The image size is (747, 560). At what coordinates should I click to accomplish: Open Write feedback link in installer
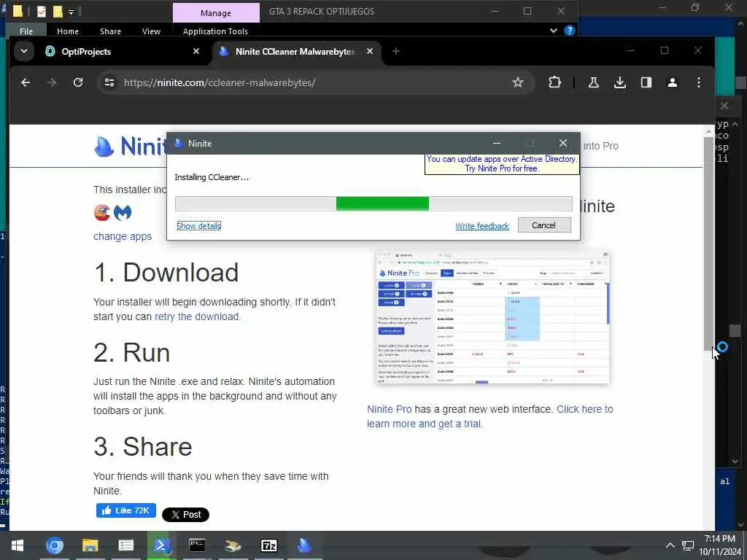482,226
